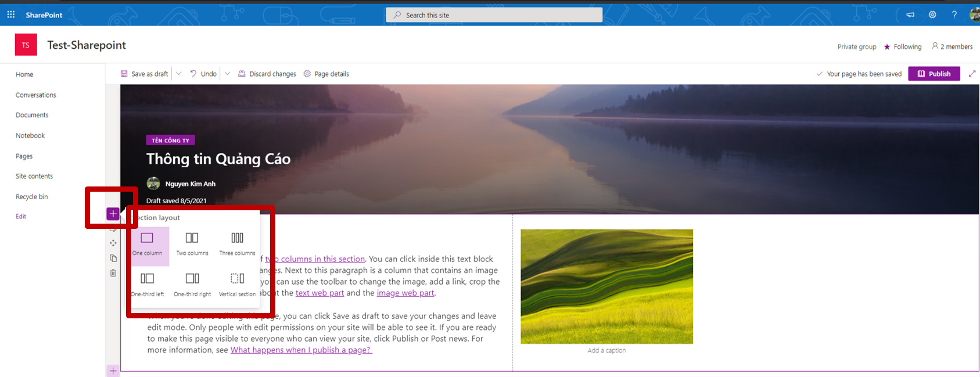
Task: Delete the section with the trash icon
Action: (113, 273)
